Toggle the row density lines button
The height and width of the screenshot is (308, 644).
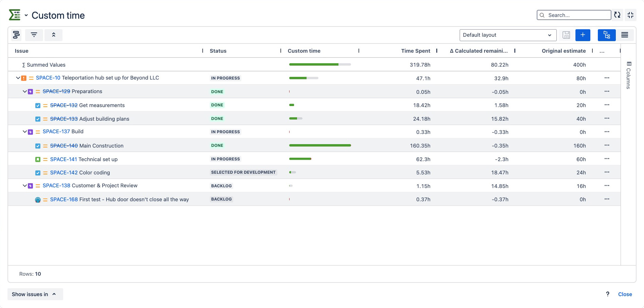click(x=625, y=35)
